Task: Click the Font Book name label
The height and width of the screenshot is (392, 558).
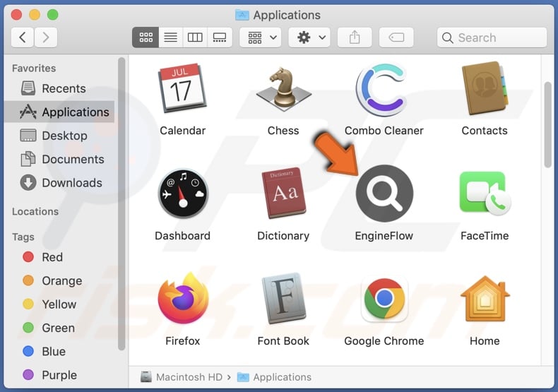Action: (x=283, y=340)
